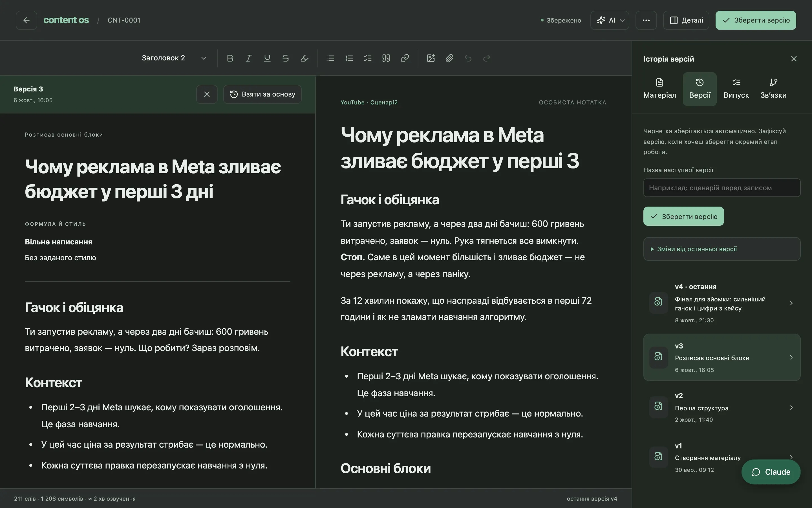Viewport: 812px width, 508px height.
Task: Insert a bulleted list
Action: 330,58
